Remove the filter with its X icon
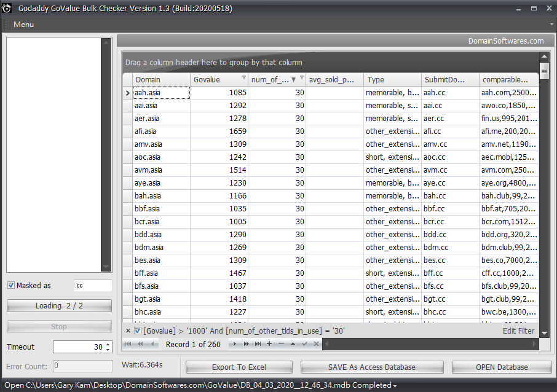557x392 pixels. coord(128,331)
